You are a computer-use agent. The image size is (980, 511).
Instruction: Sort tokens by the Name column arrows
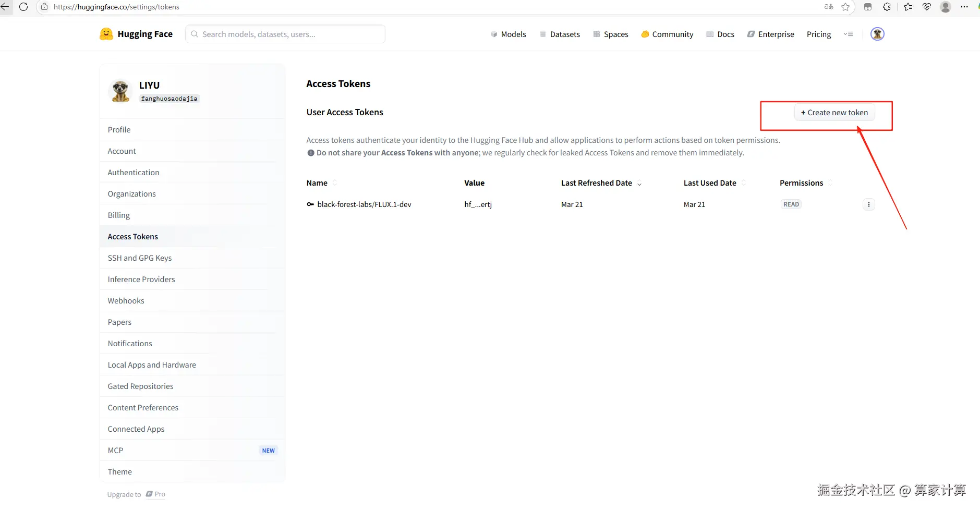click(335, 183)
